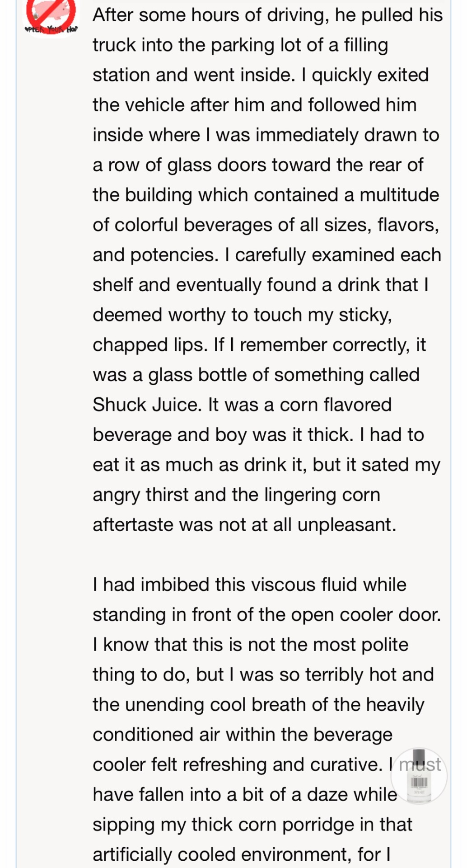The image size is (467, 868).
Task: Click the line 'After some hours of driving'
Action: coord(267,15)
